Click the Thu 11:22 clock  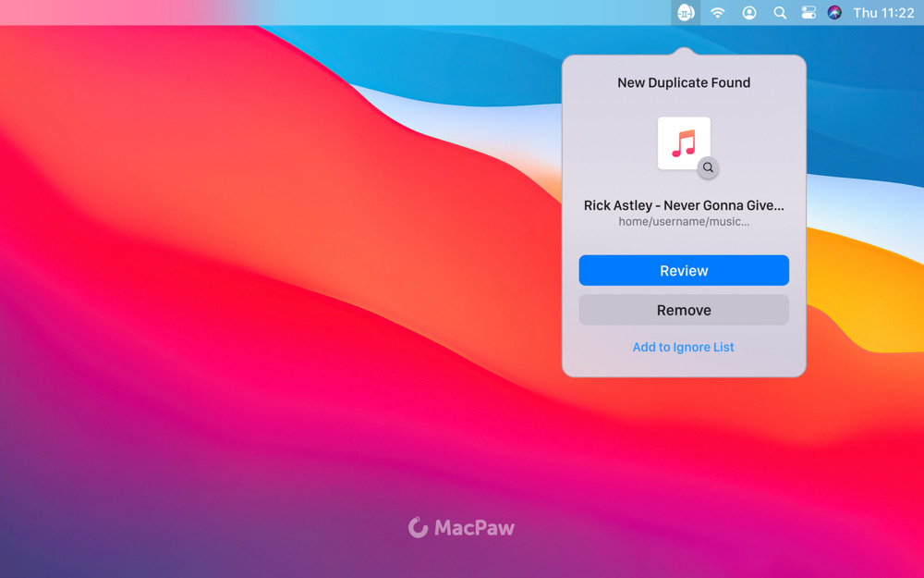pos(883,13)
